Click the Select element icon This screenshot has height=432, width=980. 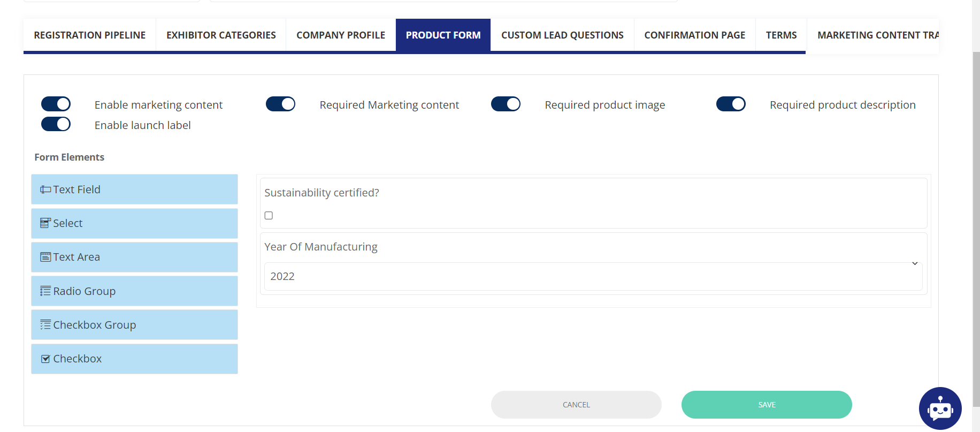[x=45, y=223]
